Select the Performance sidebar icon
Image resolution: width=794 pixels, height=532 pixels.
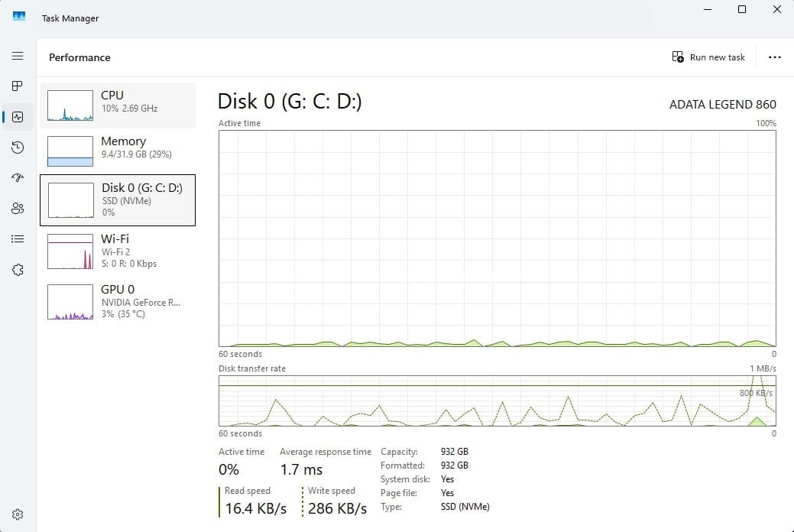pos(18,117)
